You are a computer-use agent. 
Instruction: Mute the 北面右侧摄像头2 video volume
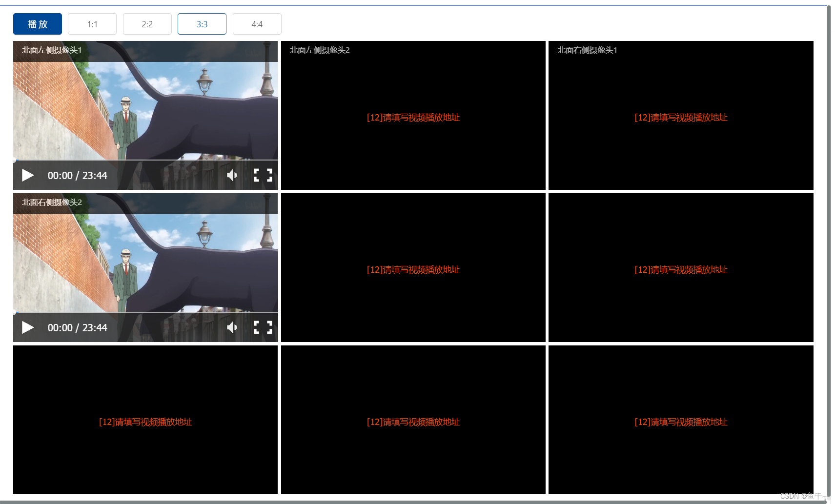coord(232,327)
